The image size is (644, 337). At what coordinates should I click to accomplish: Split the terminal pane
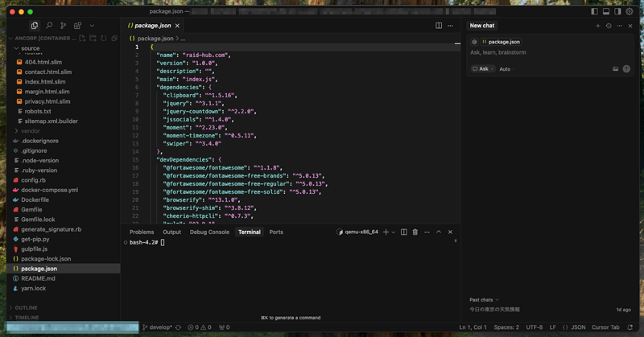point(404,232)
